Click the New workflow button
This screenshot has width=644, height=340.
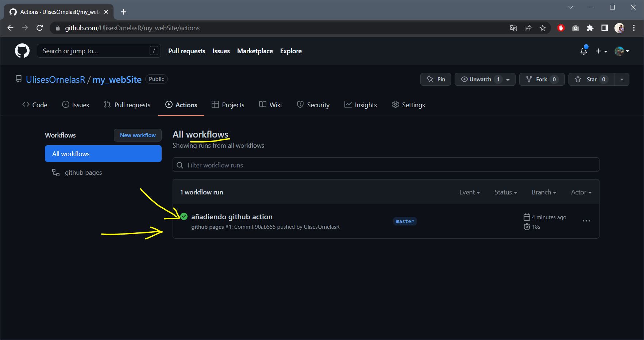pos(138,135)
